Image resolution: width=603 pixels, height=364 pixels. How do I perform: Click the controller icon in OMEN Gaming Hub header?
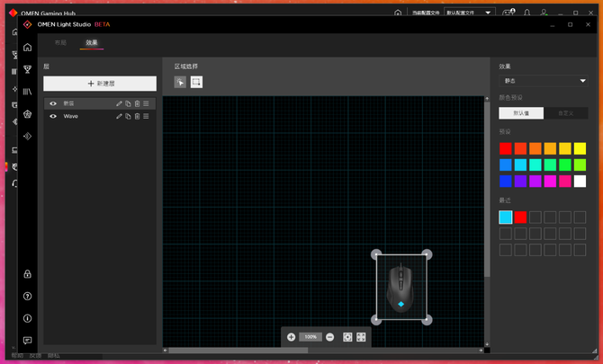(508, 13)
